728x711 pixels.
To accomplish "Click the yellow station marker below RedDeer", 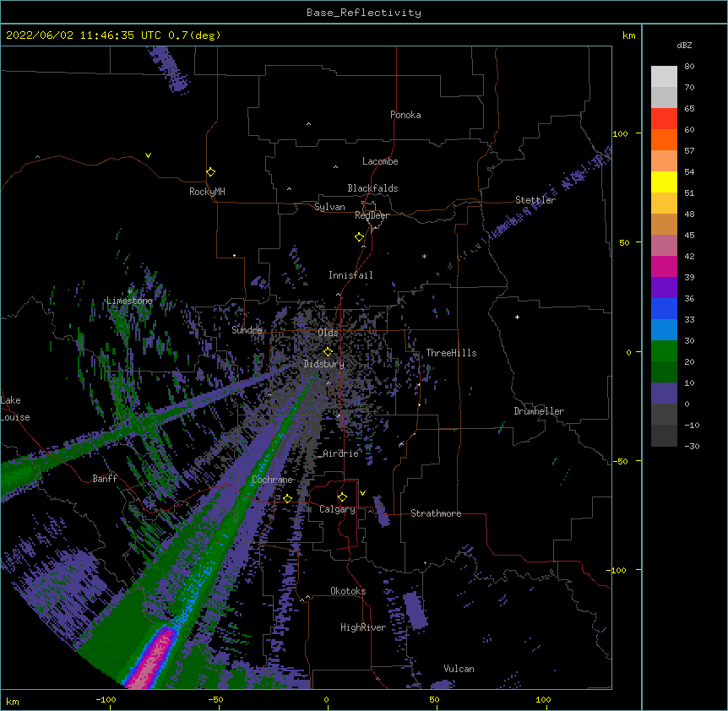I will coord(359,237).
